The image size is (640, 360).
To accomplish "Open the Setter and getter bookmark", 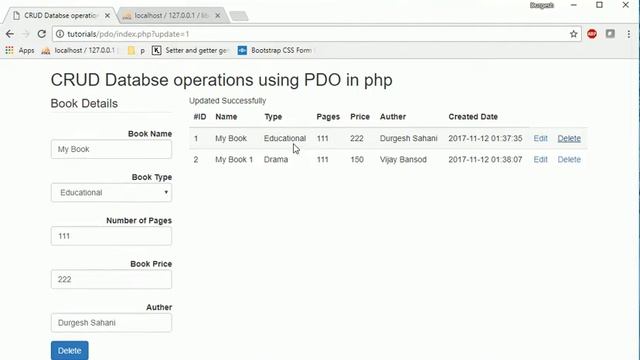I will tap(189, 50).
